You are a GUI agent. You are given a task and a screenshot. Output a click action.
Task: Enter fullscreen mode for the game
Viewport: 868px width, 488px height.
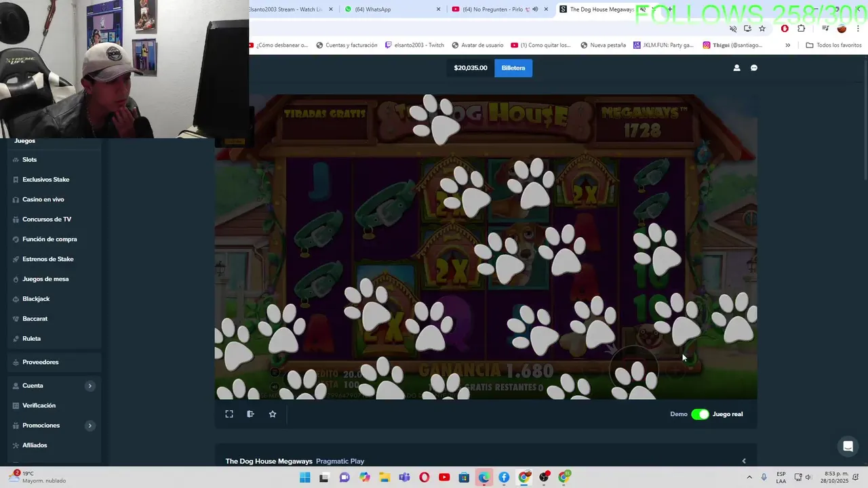coord(229,414)
